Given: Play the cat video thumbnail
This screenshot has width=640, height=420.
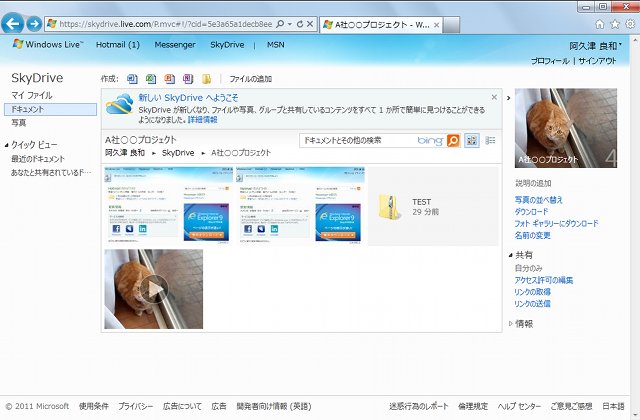Looking at the screenshot, I should 153,289.
